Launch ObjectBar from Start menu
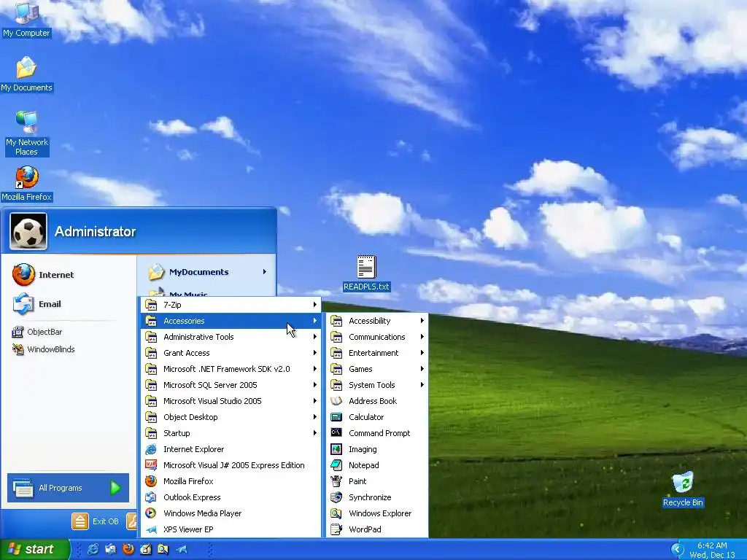The image size is (747, 560). pos(37,332)
